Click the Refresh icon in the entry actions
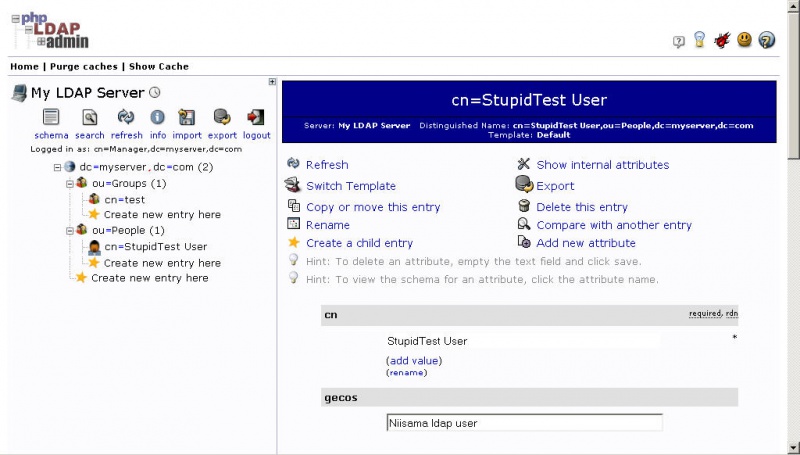Screen dimensions: 800x455 (x=293, y=163)
